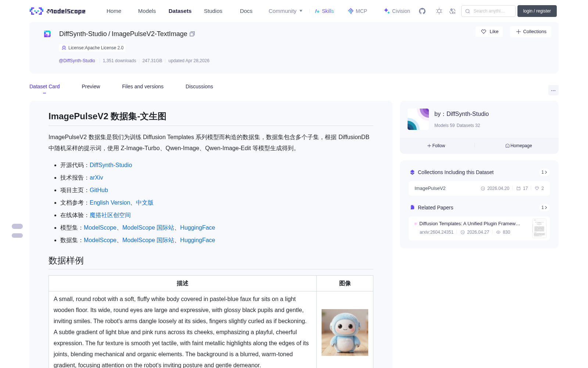The image size is (588, 368).
Task: Open MCP from the navigation bar
Action: point(358,11)
